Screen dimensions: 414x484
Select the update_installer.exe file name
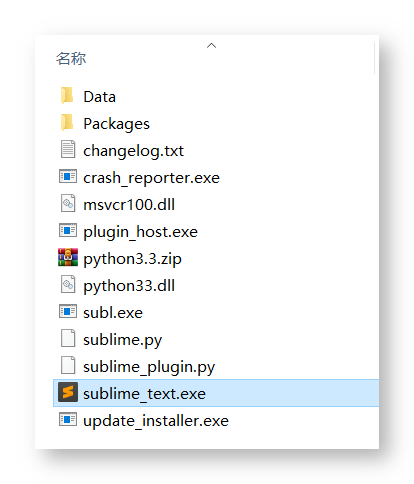(156, 421)
